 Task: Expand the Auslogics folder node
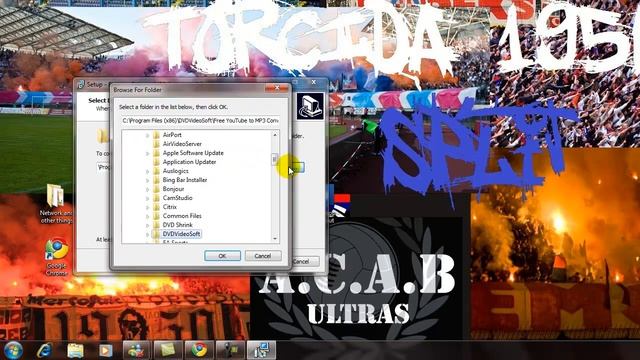(x=147, y=171)
